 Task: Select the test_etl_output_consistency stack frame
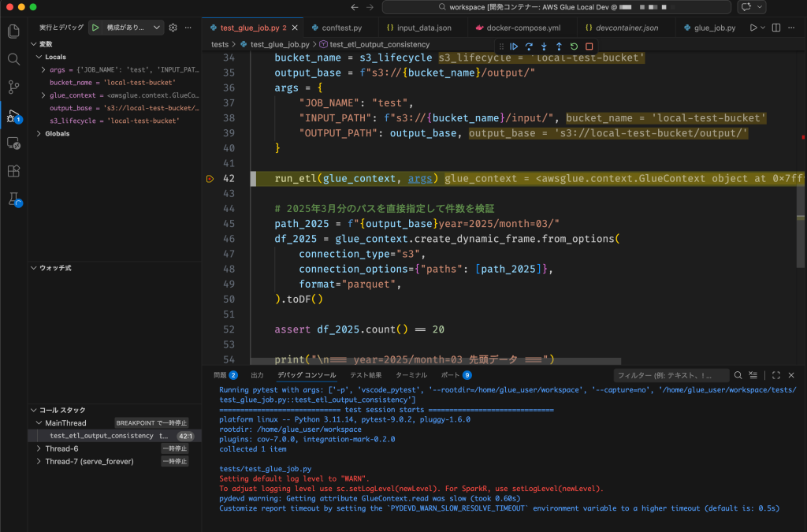(x=101, y=435)
